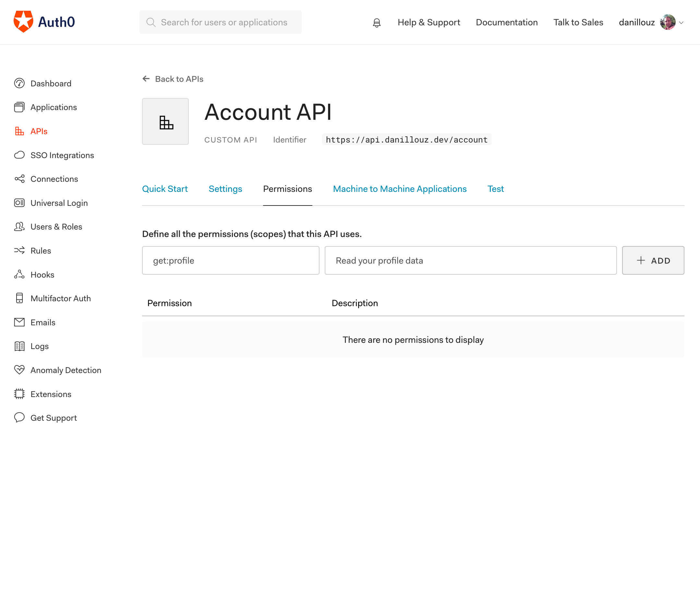Open Hooks via its sidebar icon
700x598 pixels.
(x=19, y=275)
